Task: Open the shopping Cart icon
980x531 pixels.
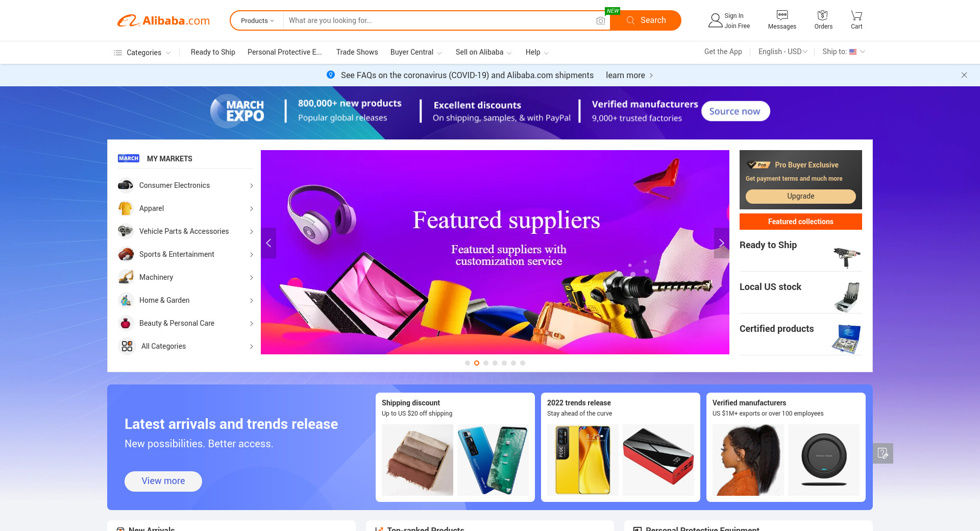Action: click(856, 15)
